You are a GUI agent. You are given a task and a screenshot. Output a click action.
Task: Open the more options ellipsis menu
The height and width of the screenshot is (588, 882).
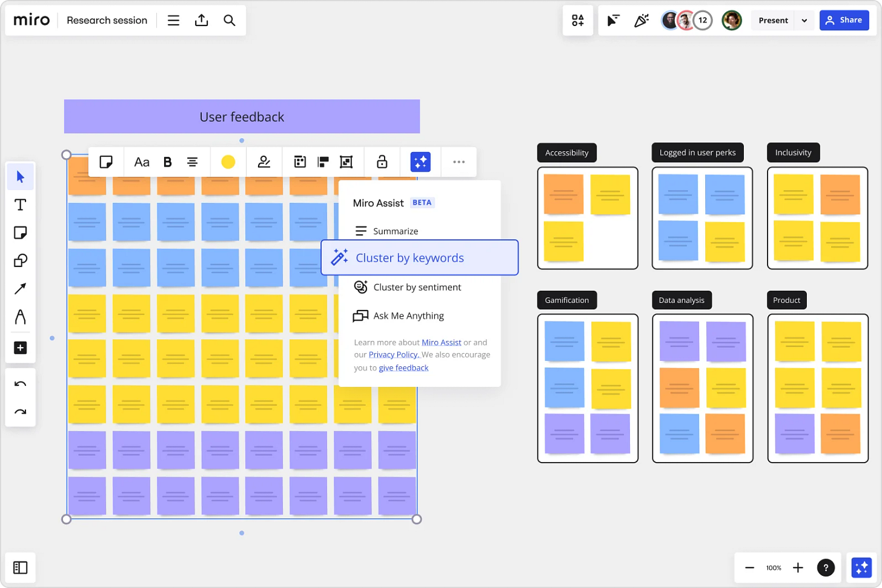point(459,162)
